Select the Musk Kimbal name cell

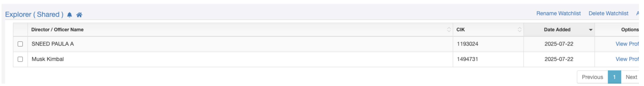(x=240, y=59)
